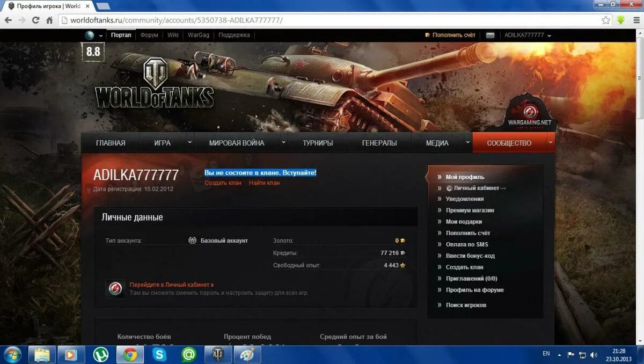Select Wiki from the top menu

[x=172, y=35]
